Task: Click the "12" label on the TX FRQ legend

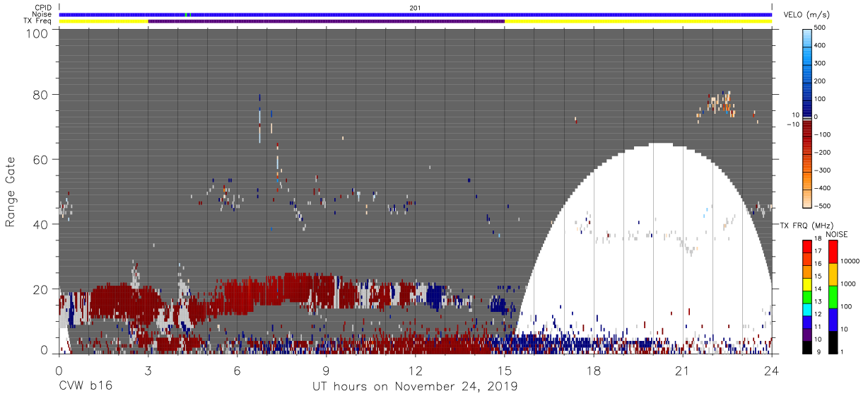Action: (x=817, y=314)
